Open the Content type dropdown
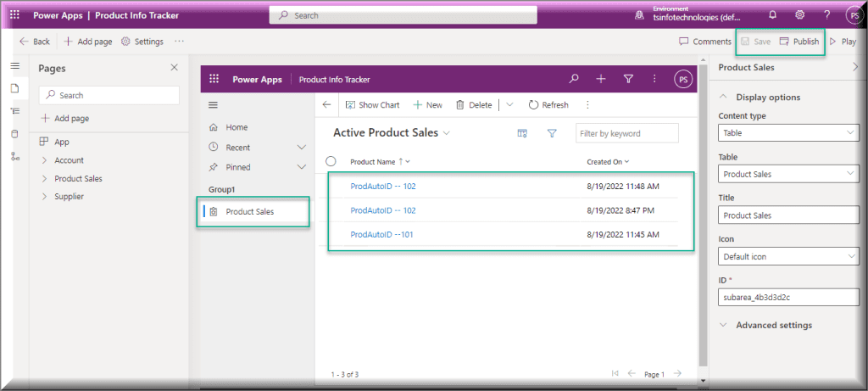 click(x=788, y=133)
